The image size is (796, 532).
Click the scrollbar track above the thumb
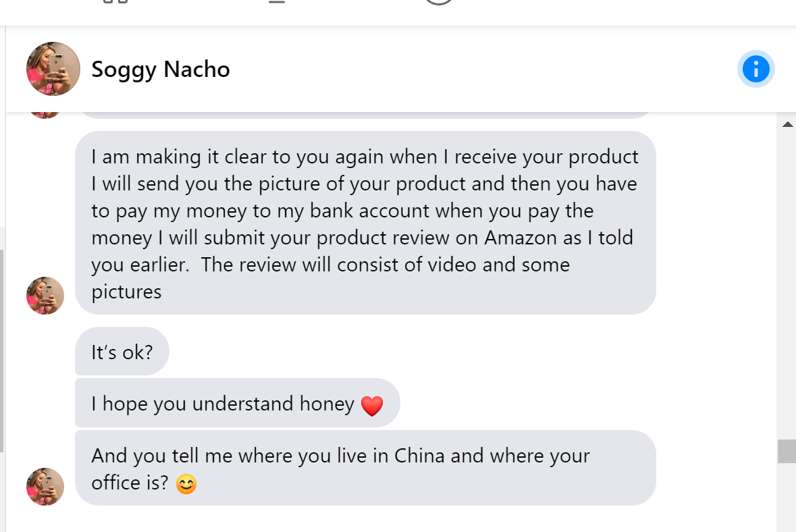(787, 284)
